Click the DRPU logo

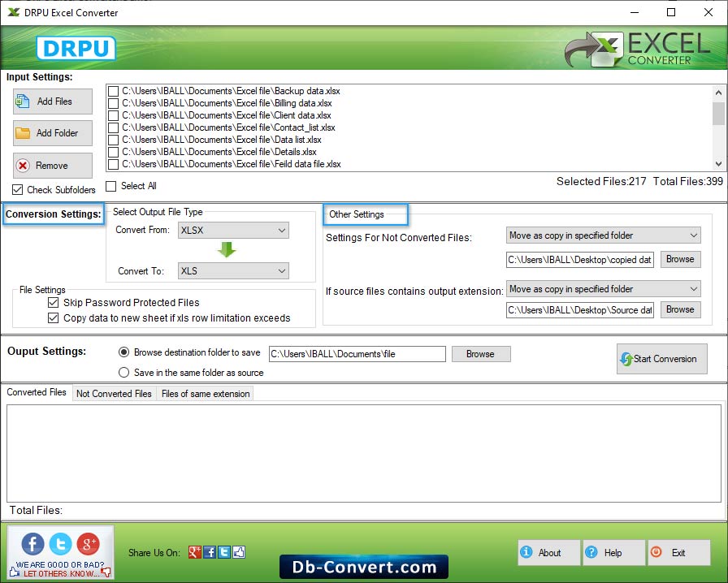pyautogui.click(x=76, y=48)
